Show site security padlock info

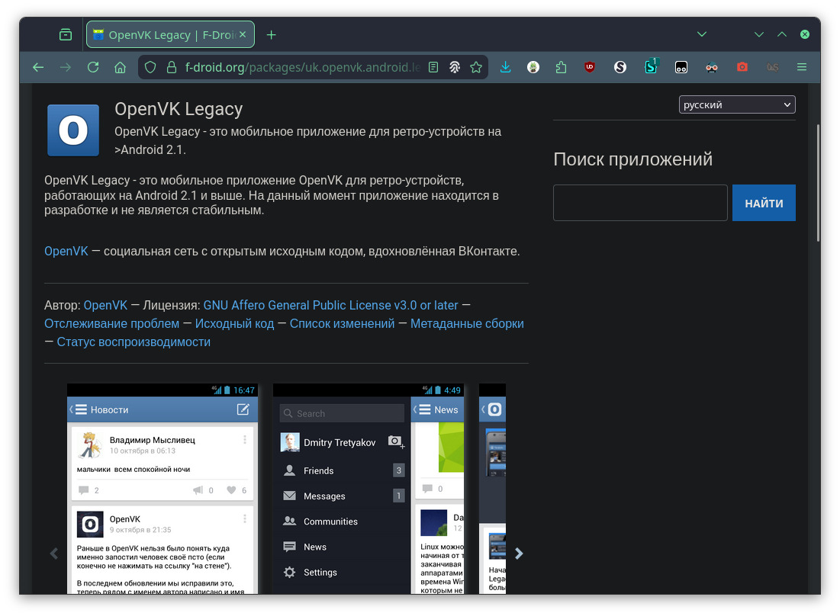[172, 67]
